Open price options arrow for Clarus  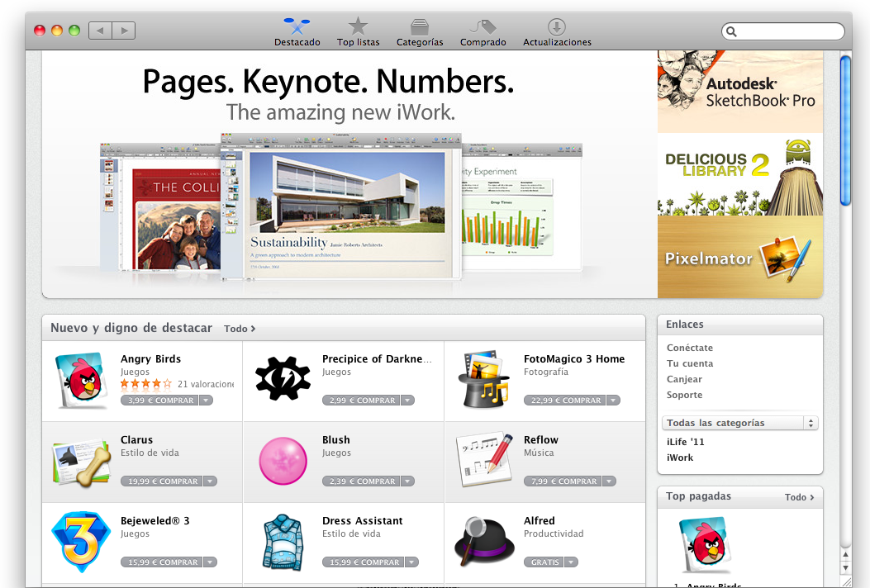click(210, 481)
